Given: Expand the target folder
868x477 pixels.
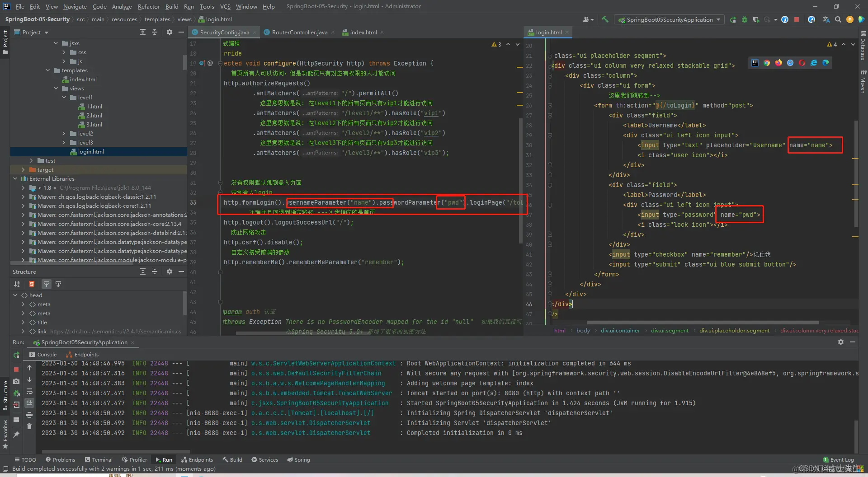Looking at the screenshot, I should 23,169.
